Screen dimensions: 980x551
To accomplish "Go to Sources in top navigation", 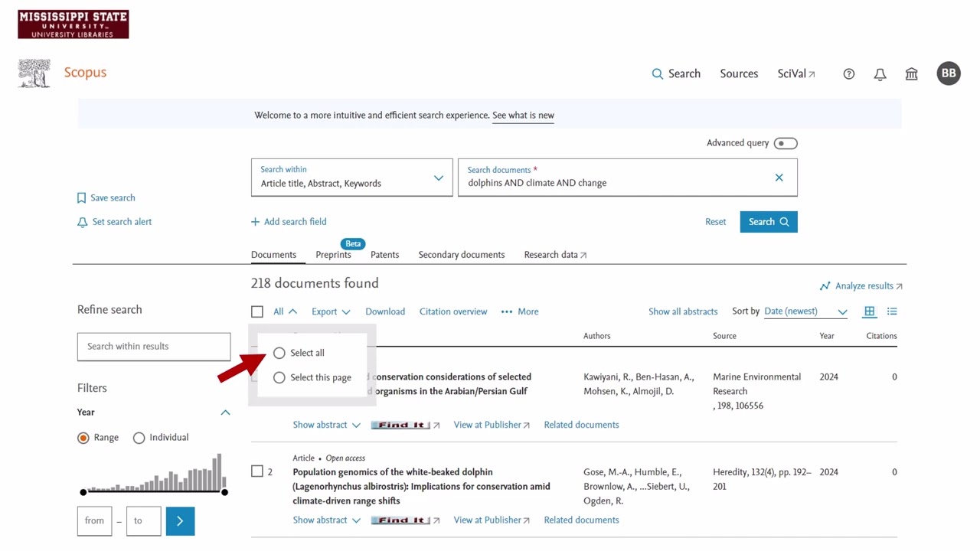I will click(x=739, y=74).
